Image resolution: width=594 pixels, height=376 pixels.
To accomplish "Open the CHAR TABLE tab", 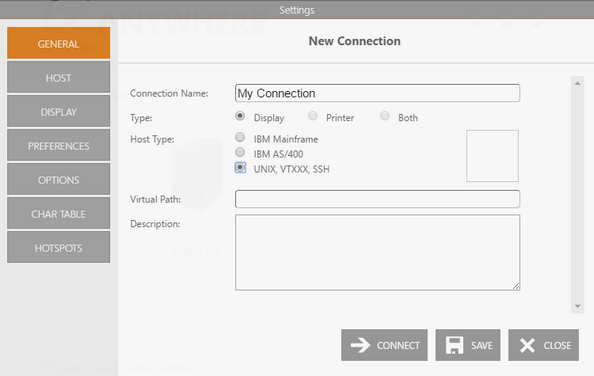I will (x=58, y=213).
